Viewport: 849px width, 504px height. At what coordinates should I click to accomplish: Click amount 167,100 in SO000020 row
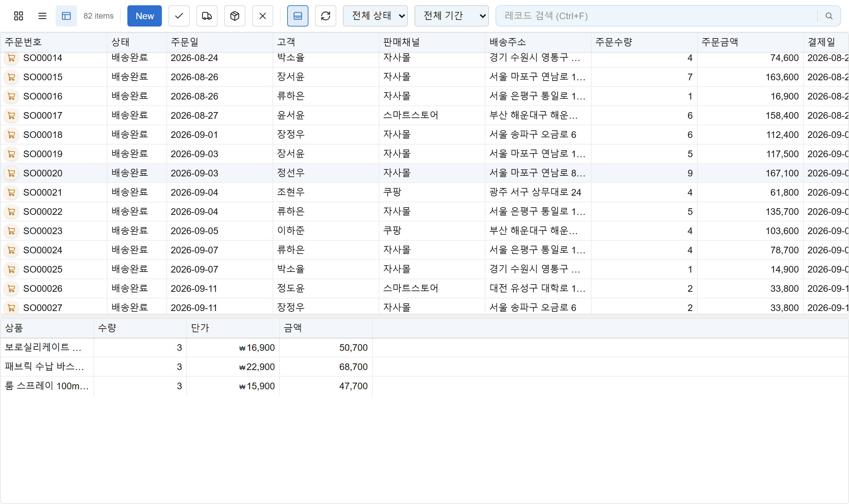pos(782,173)
